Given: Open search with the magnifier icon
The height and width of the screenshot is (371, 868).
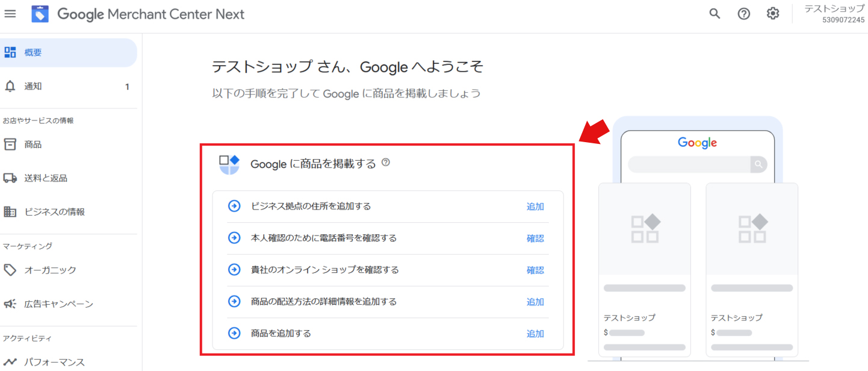Looking at the screenshot, I should point(715,14).
